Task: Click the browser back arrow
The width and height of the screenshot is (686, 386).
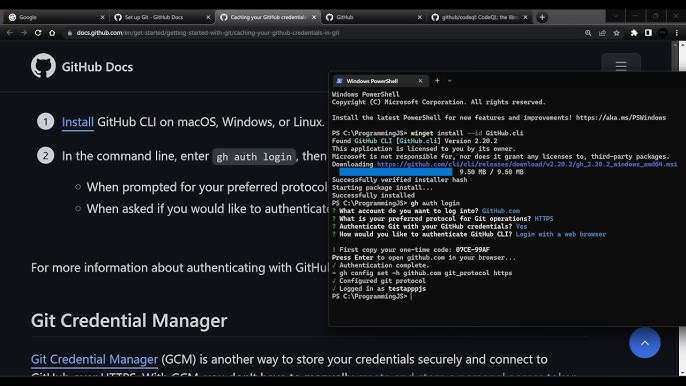Action: pos(10,33)
